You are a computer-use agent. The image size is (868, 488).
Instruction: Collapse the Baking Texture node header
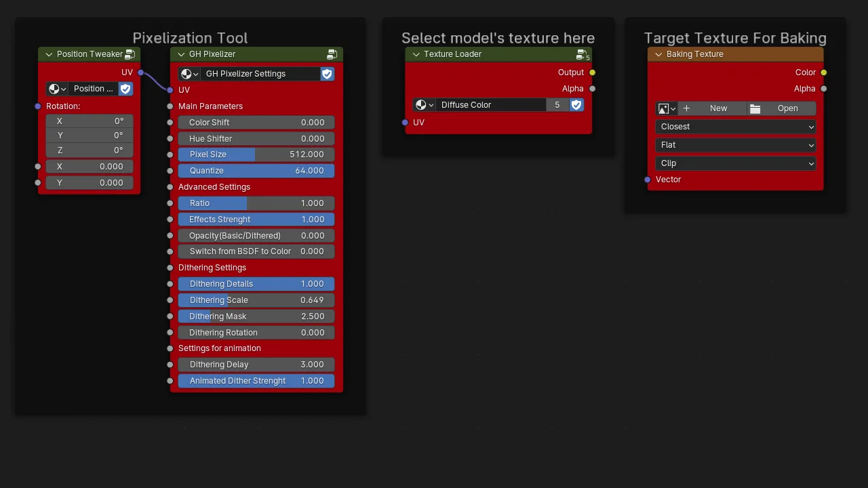657,54
